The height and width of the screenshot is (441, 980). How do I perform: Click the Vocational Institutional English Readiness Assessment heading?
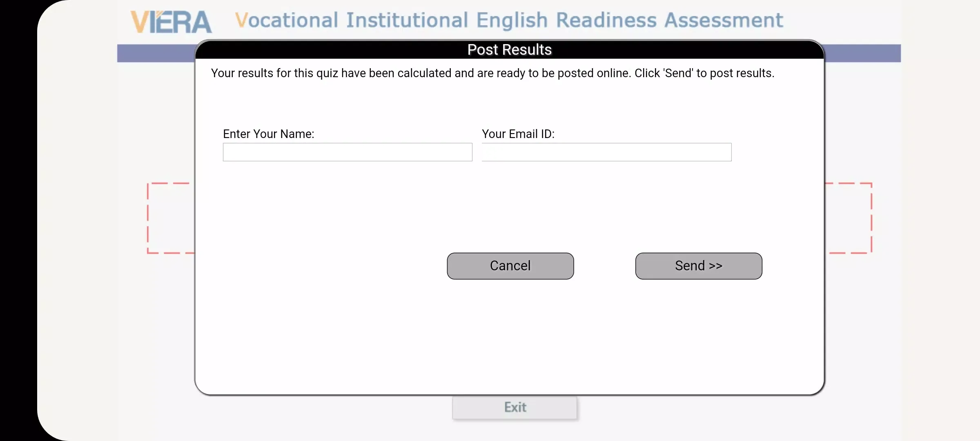(x=509, y=20)
